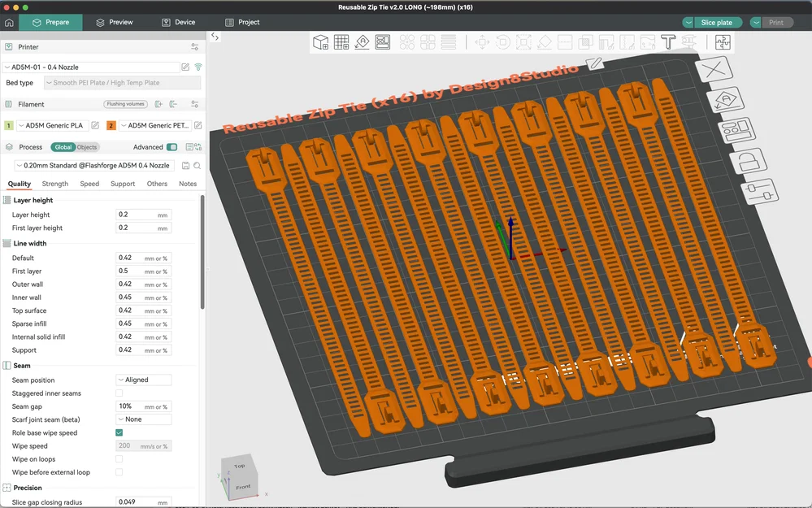The width and height of the screenshot is (812, 508).
Task: Open the AD5M-01 printer preset dropdown
Action: 91,67
